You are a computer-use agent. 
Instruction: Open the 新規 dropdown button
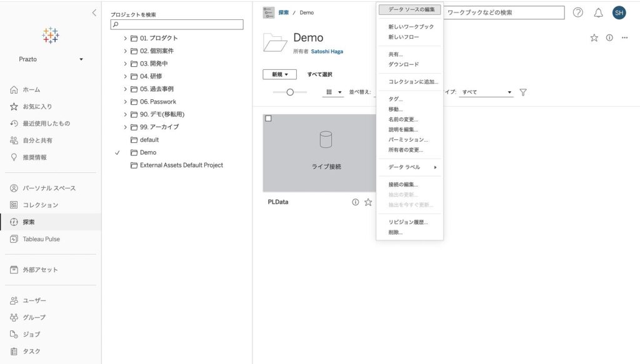pyautogui.click(x=279, y=74)
